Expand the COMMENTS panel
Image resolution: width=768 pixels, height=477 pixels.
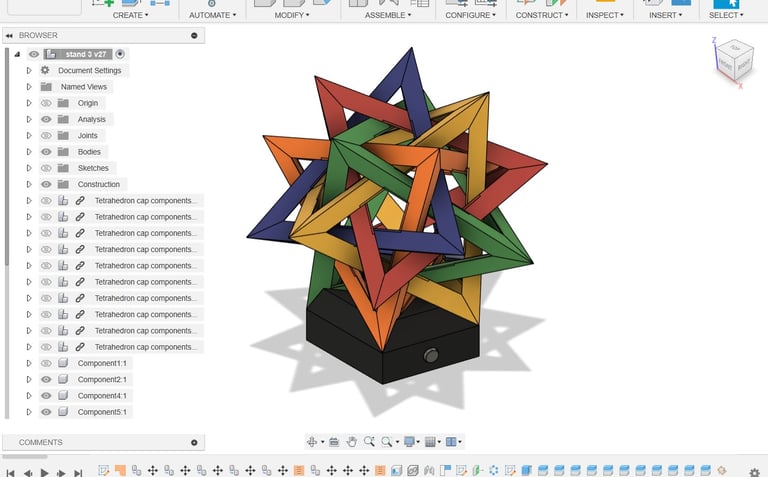pyautogui.click(x=194, y=442)
